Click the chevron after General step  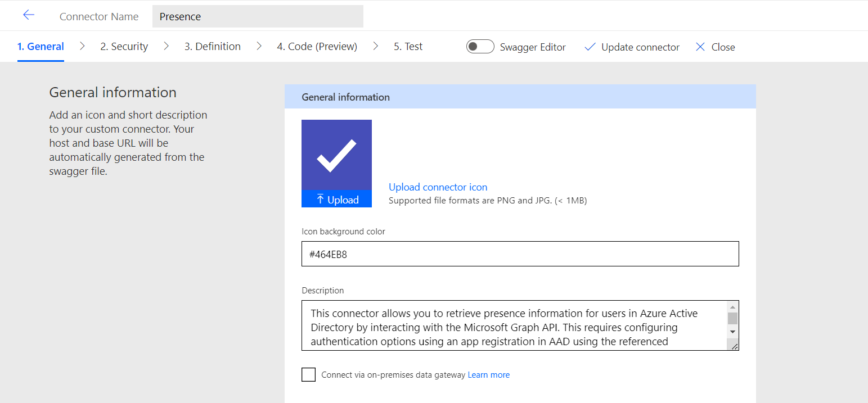(82, 47)
